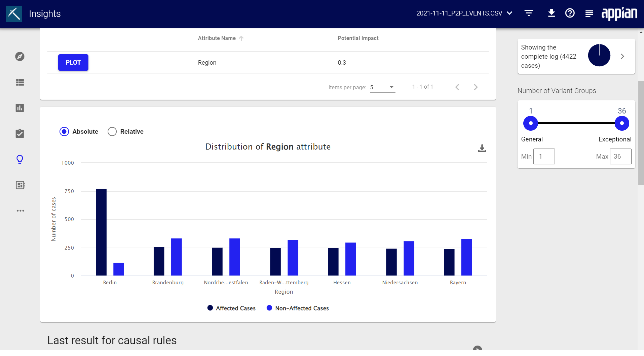Click the Max variant groups input field
The image size is (644, 356).
(x=620, y=156)
